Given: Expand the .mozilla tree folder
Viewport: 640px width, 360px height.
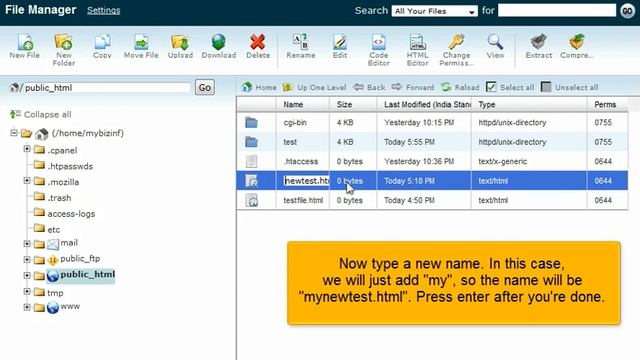Looking at the screenshot, I should pos(27,180).
